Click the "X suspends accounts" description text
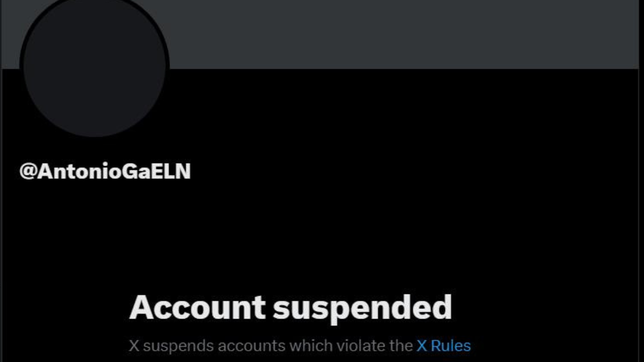 tap(300, 346)
